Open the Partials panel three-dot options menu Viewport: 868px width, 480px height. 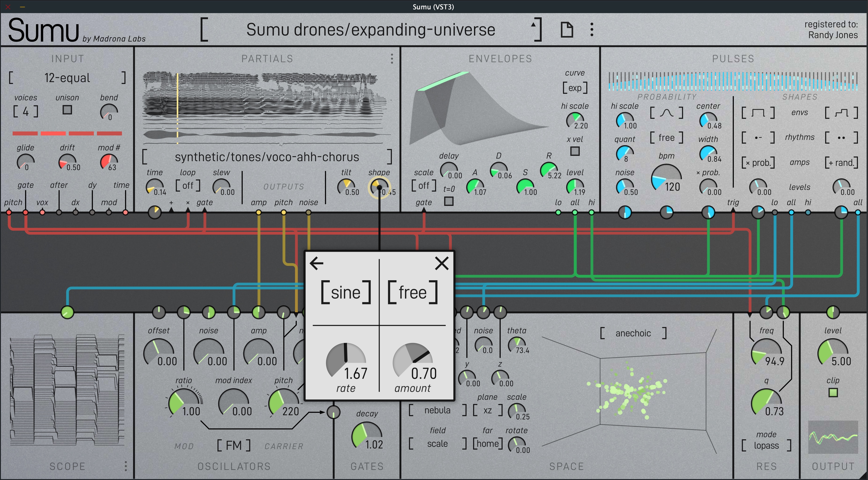point(392,59)
